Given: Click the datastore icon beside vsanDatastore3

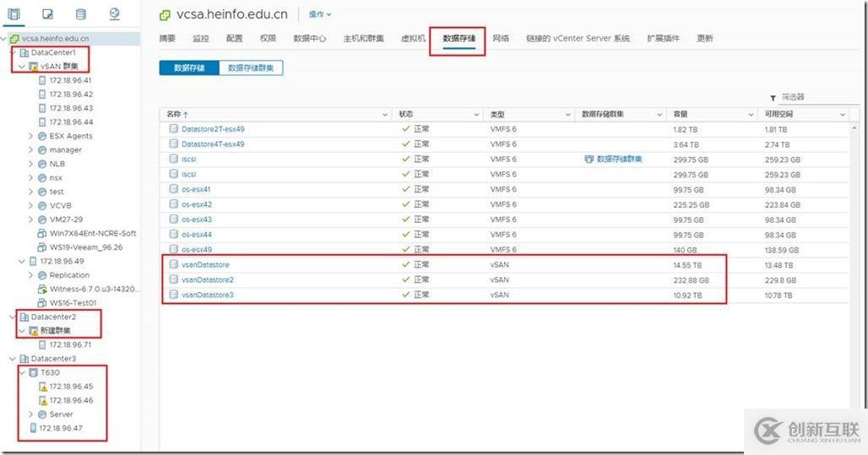Looking at the screenshot, I should click(x=173, y=294).
